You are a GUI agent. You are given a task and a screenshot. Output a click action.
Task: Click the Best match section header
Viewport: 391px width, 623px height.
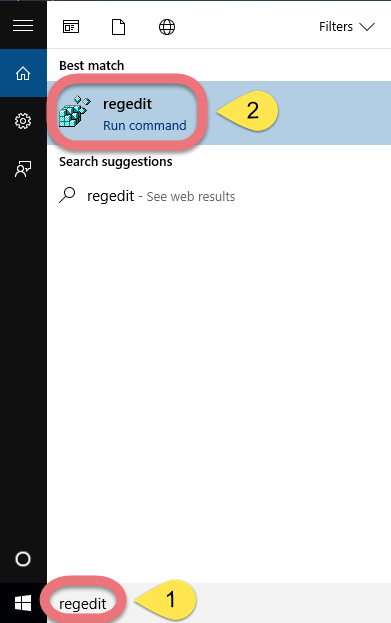tap(91, 65)
